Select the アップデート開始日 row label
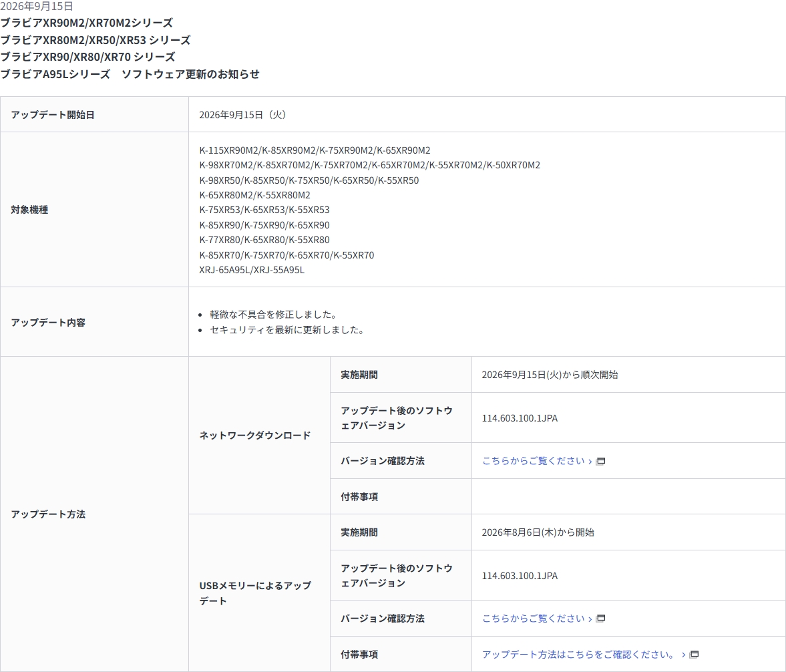The height and width of the screenshot is (672, 786). click(x=53, y=115)
